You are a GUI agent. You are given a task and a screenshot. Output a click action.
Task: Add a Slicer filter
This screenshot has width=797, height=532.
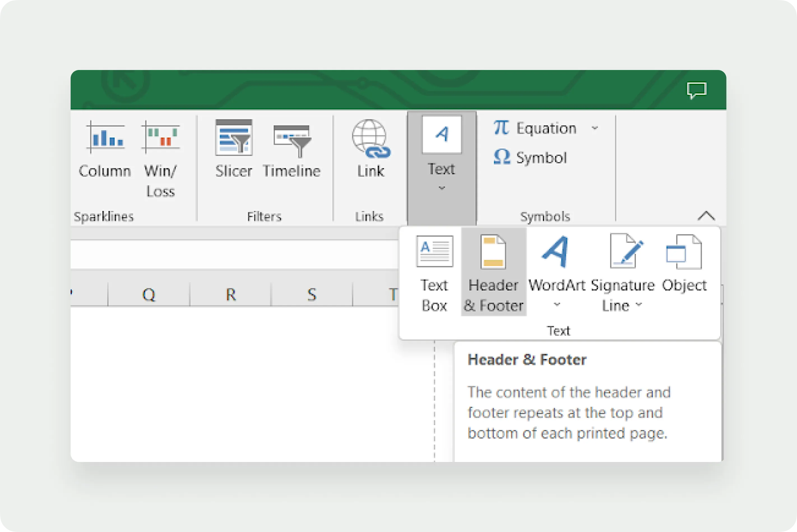pos(234,149)
